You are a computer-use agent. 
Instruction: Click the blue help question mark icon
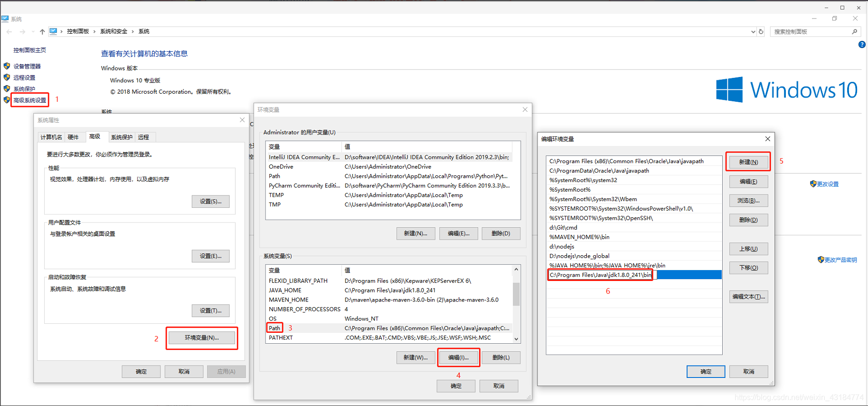pyautogui.click(x=862, y=45)
